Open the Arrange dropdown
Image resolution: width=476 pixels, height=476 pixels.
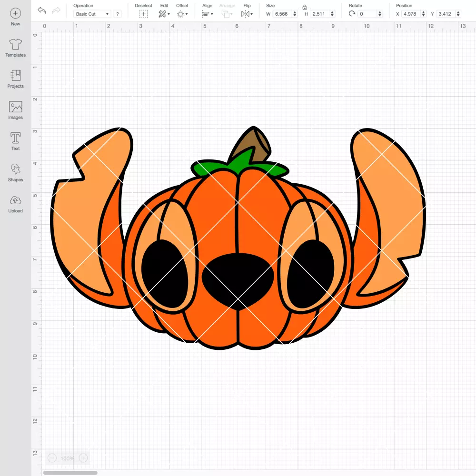click(228, 14)
